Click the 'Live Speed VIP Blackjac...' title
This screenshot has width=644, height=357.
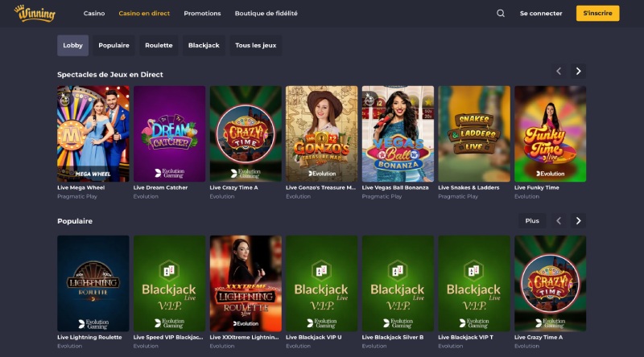[x=168, y=338]
